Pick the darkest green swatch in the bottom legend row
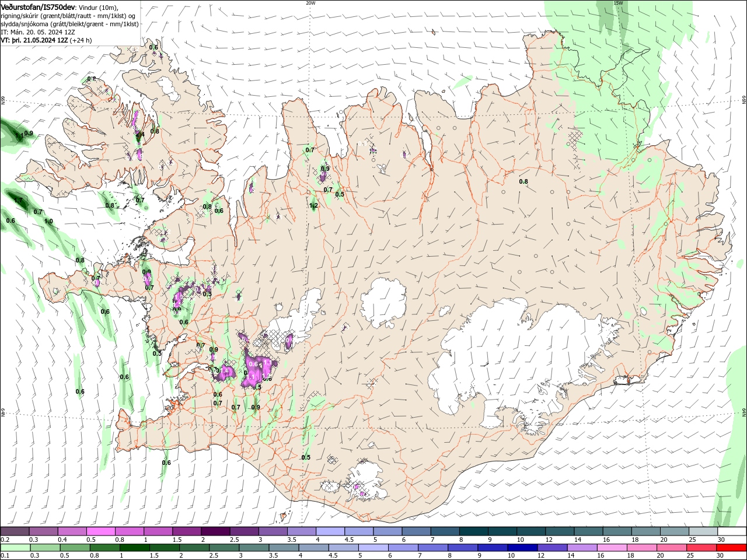 pyautogui.click(x=134, y=548)
